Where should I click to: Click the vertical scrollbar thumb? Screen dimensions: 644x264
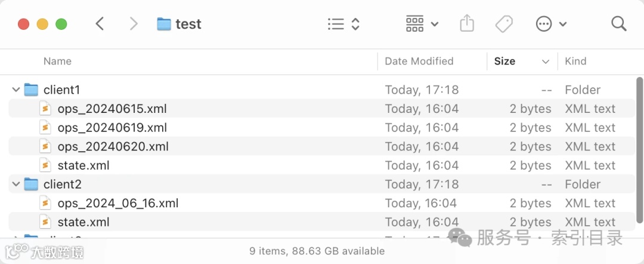[x=639, y=149]
